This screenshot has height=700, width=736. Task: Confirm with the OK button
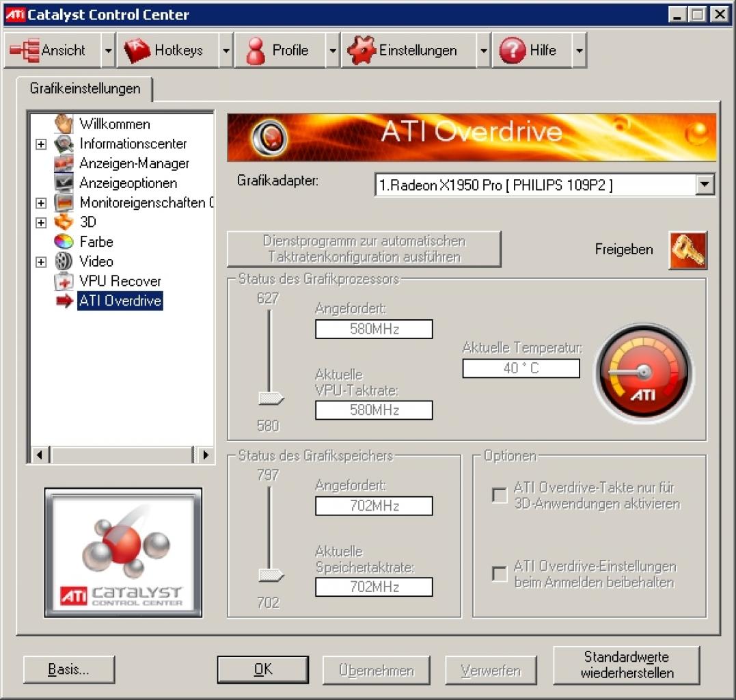(263, 669)
